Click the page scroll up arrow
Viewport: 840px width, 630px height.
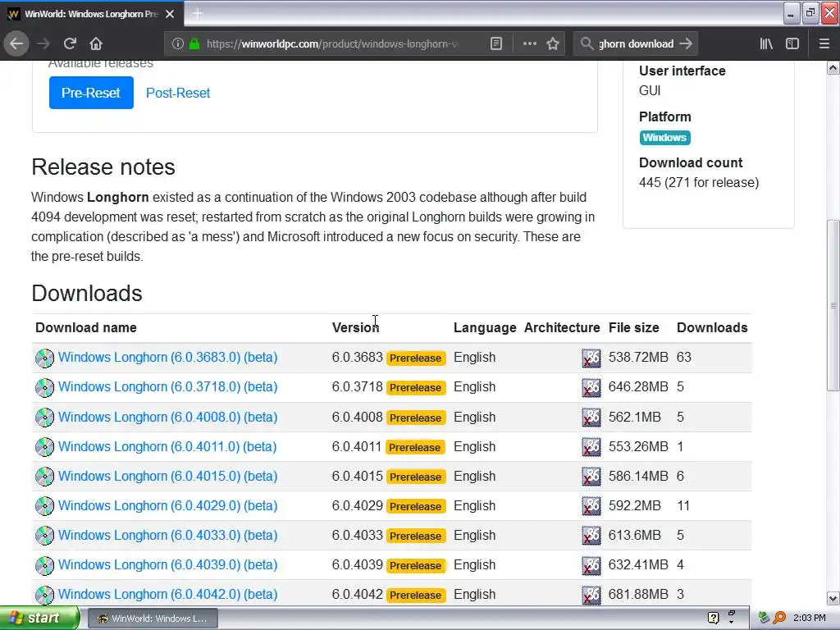tap(833, 67)
